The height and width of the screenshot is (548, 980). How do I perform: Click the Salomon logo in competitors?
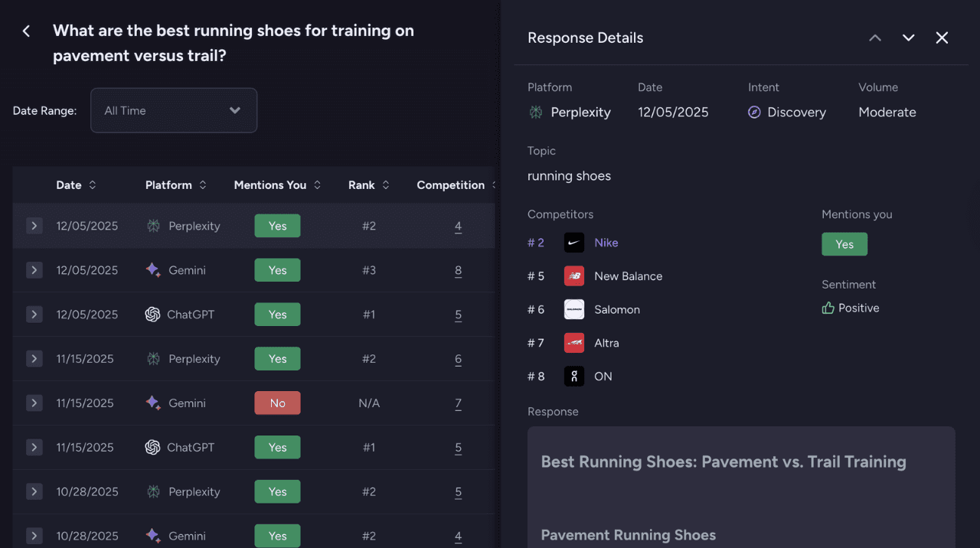(x=574, y=309)
